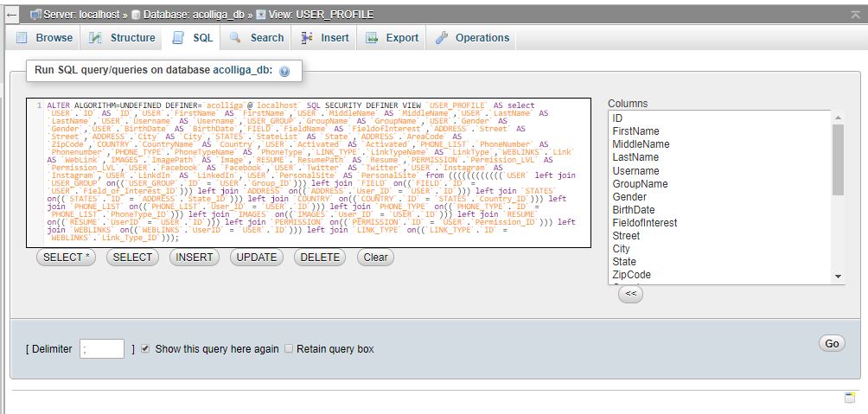Open the SQL tab
This screenshot has height=414, width=868.
193,38
